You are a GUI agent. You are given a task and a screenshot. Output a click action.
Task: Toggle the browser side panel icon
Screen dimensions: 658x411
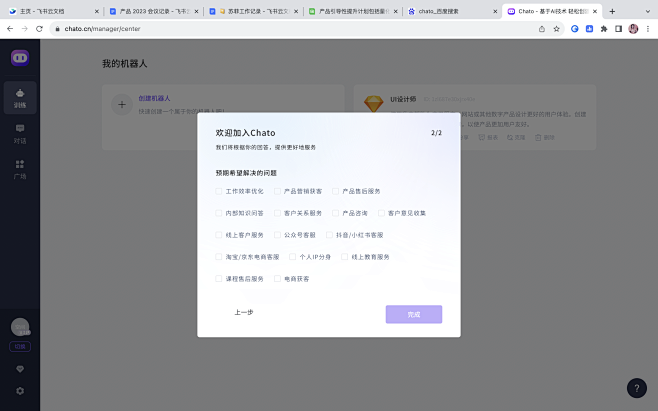point(619,29)
